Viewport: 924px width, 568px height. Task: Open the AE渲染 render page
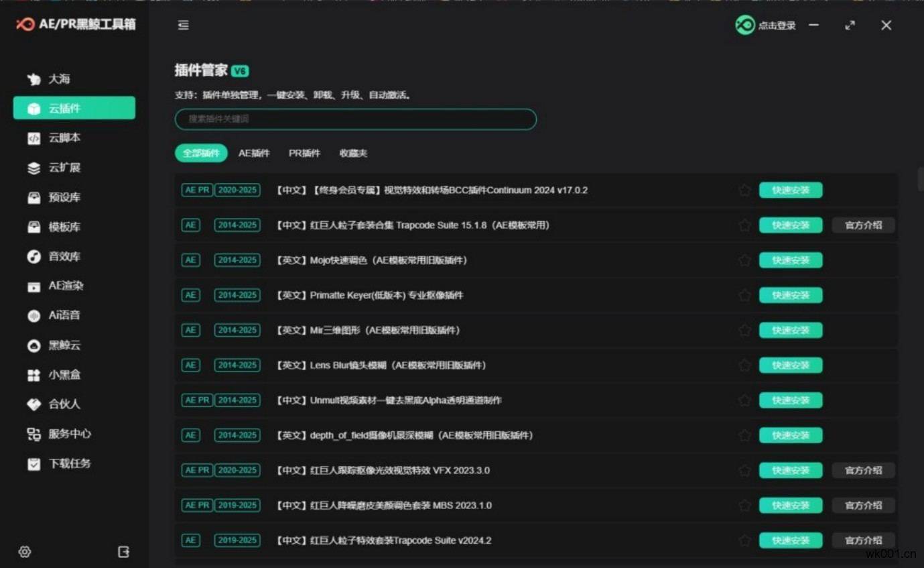[65, 286]
